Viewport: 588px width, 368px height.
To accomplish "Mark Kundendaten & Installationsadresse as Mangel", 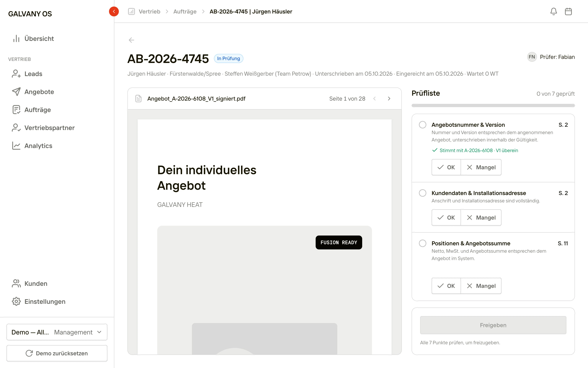I will pyautogui.click(x=481, y=218).
